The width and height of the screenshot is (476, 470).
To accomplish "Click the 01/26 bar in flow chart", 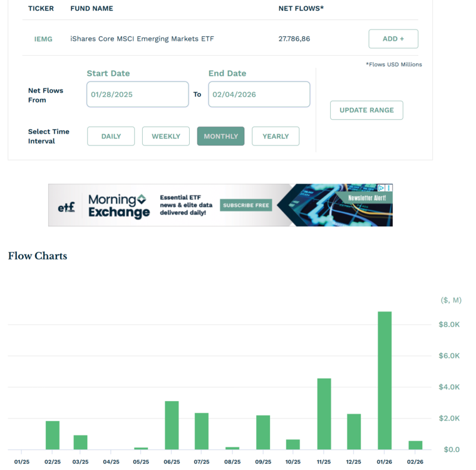I will [385, 380].
